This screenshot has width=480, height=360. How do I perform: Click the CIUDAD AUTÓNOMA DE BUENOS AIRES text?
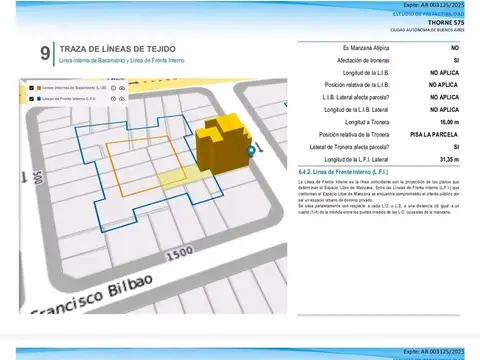[x=427, y=30]
